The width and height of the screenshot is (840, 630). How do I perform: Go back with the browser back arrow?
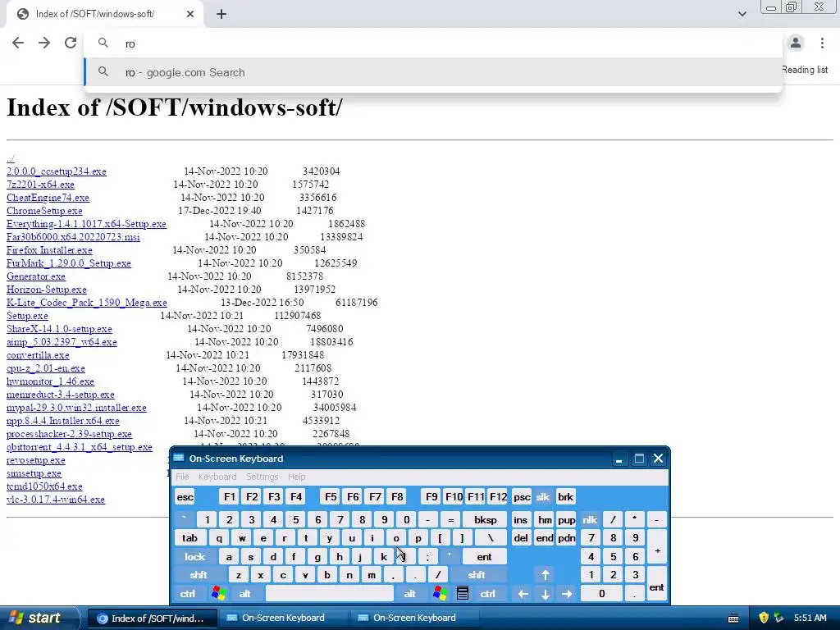coord(18,43)
